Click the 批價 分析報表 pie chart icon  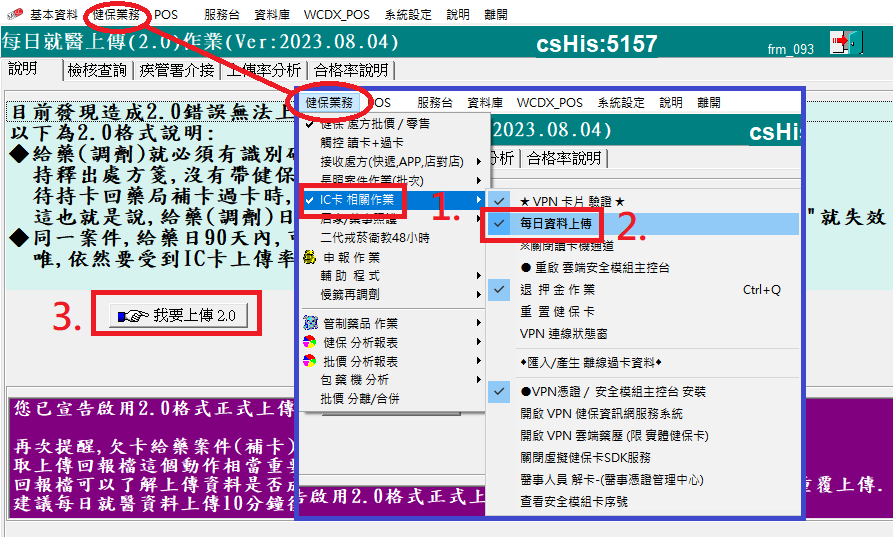309,361
